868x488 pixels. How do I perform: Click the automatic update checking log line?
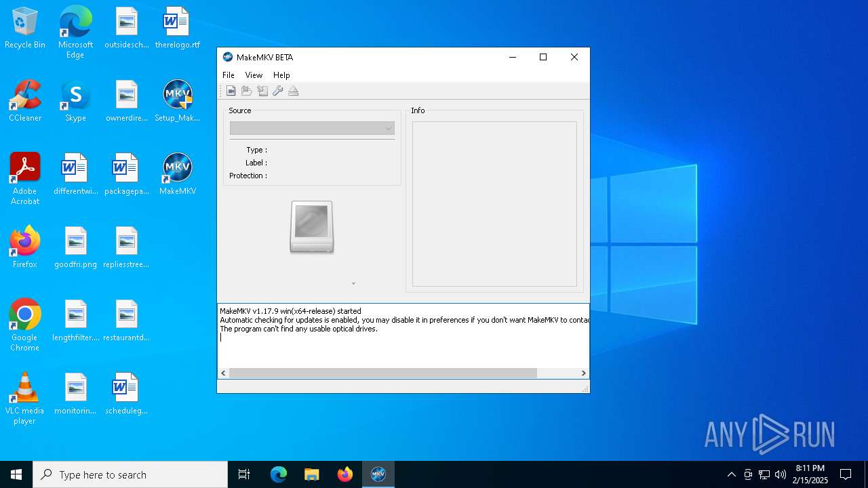pyautogui.click(x=404, y=320)
